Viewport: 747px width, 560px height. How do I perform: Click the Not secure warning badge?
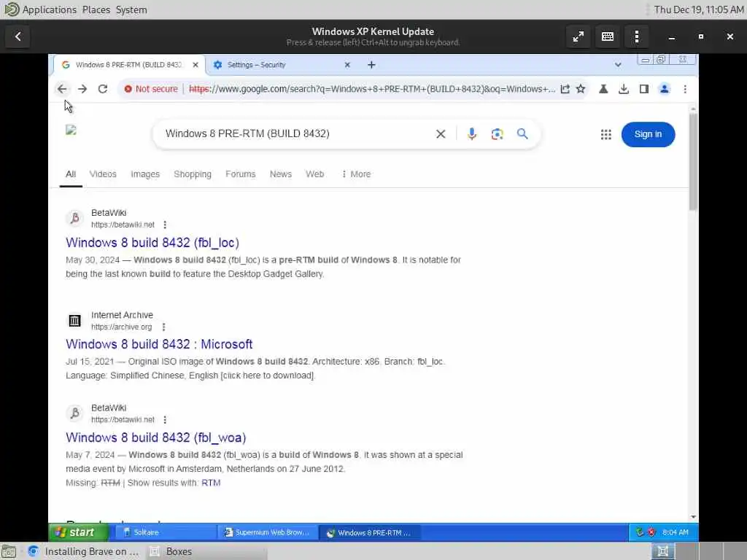coord(150,89)
